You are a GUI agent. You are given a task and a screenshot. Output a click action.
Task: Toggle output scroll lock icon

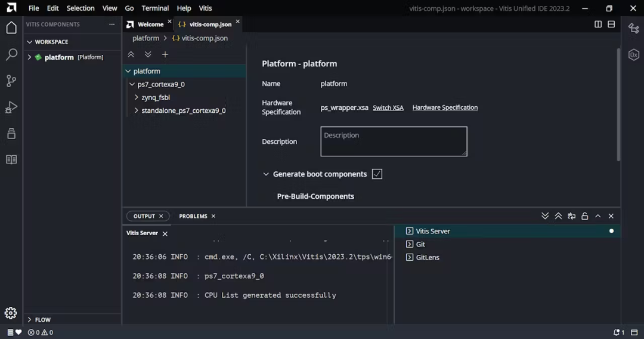585,216
